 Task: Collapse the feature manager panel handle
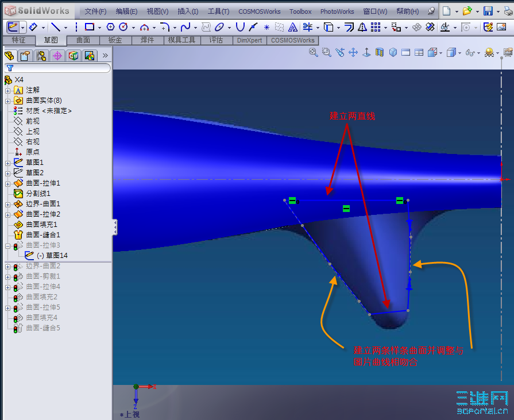coord(115,227)
